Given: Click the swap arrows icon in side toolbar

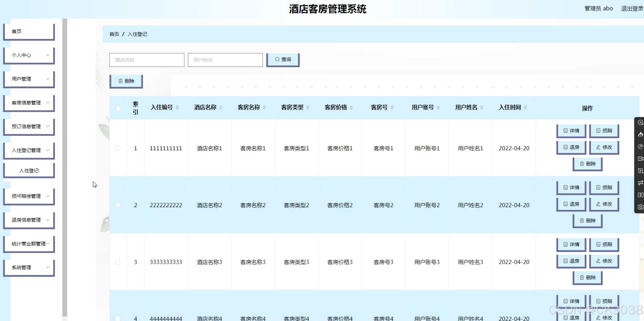Looking at the screenshot, I should 640,183.
